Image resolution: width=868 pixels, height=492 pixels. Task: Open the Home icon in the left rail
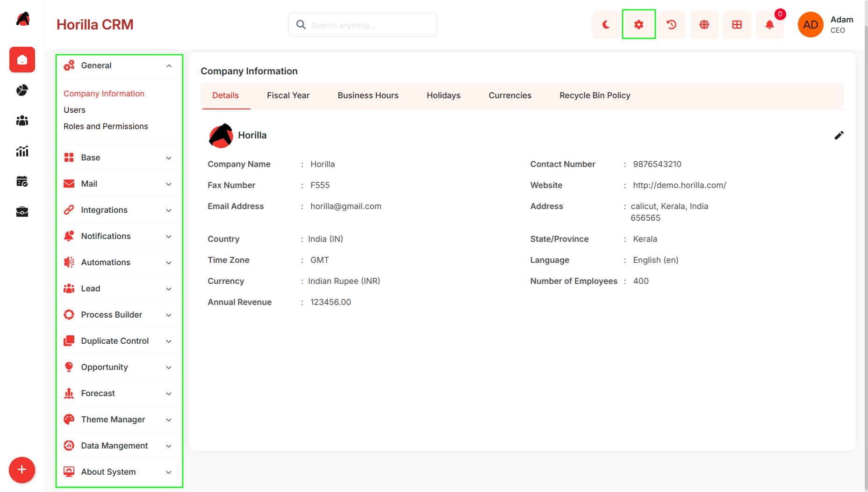[22, 60]
